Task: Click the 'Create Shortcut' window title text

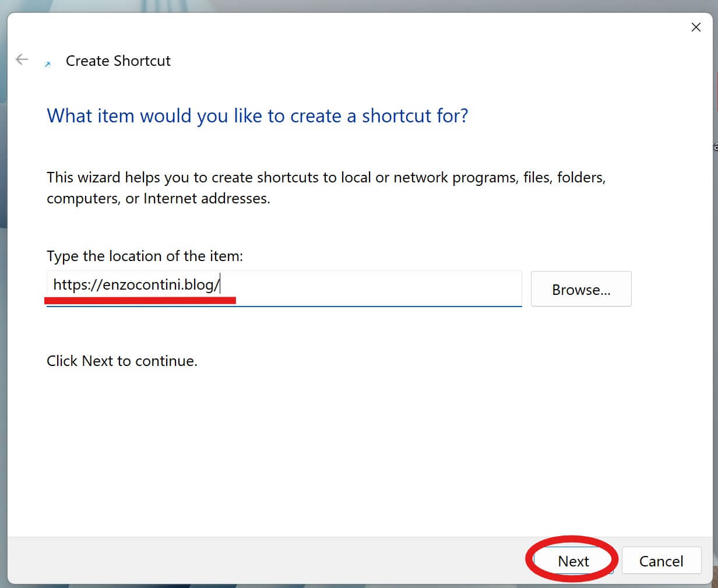Action: pos(118,61)
